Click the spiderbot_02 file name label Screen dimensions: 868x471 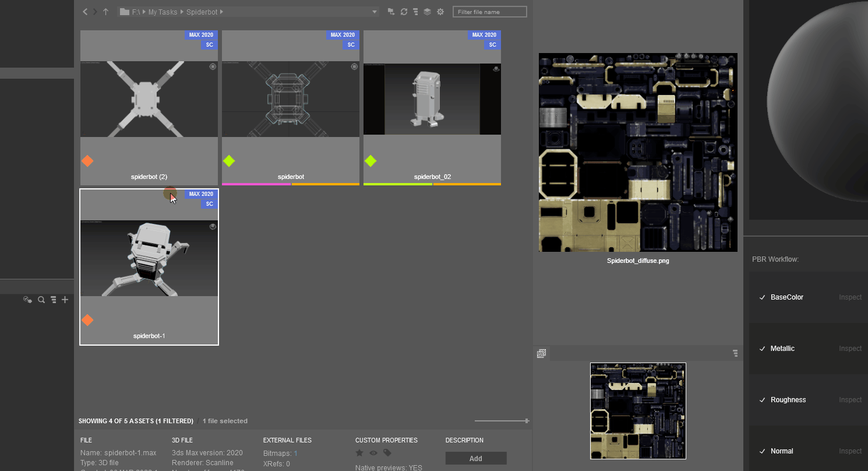coord(432,177)
